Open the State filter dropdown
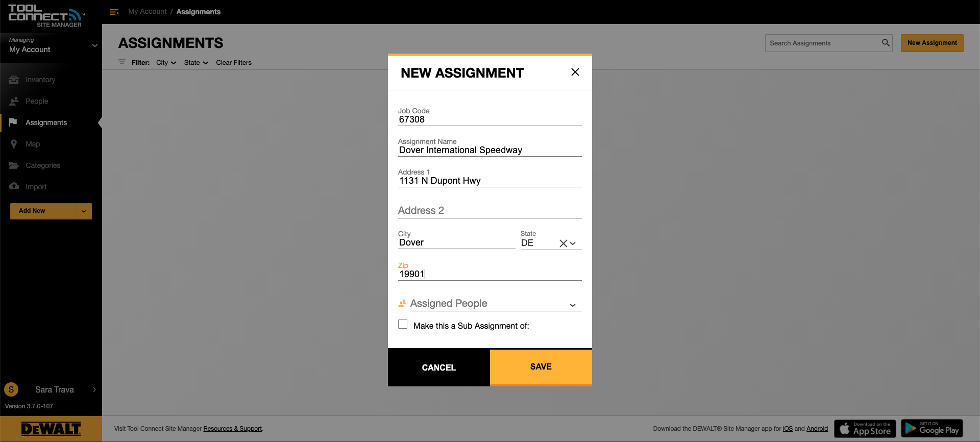The image size is (980, 442). pos(197,62)
